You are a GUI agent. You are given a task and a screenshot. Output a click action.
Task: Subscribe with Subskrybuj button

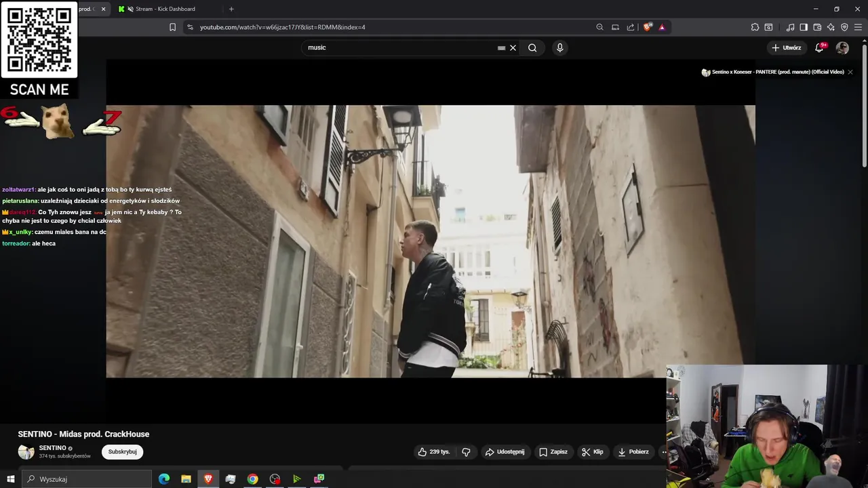point(122,451)
